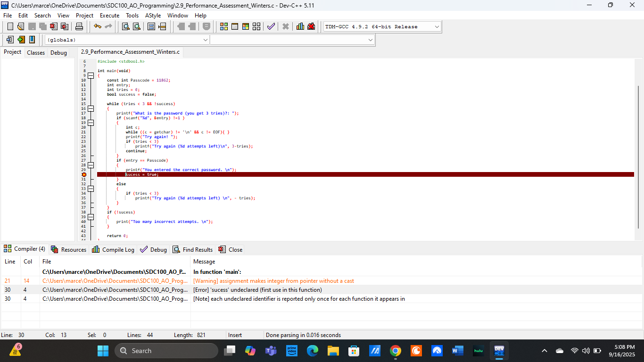The width and height of the screenshot is (644, 362).
Task: Switch to the Classes side tab
Action: 36,53
